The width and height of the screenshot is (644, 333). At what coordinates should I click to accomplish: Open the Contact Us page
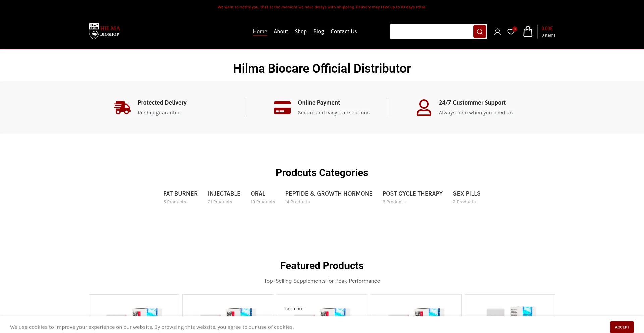(x=344, y=31)
